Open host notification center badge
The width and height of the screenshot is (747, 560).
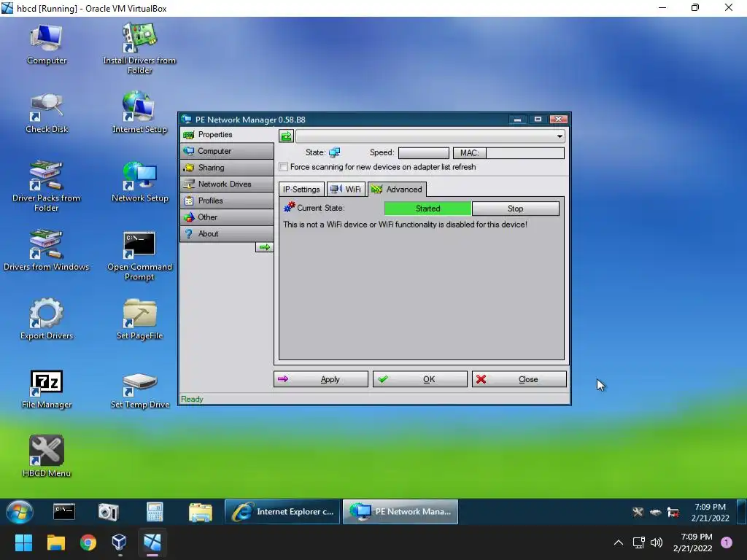coord(726,542)
